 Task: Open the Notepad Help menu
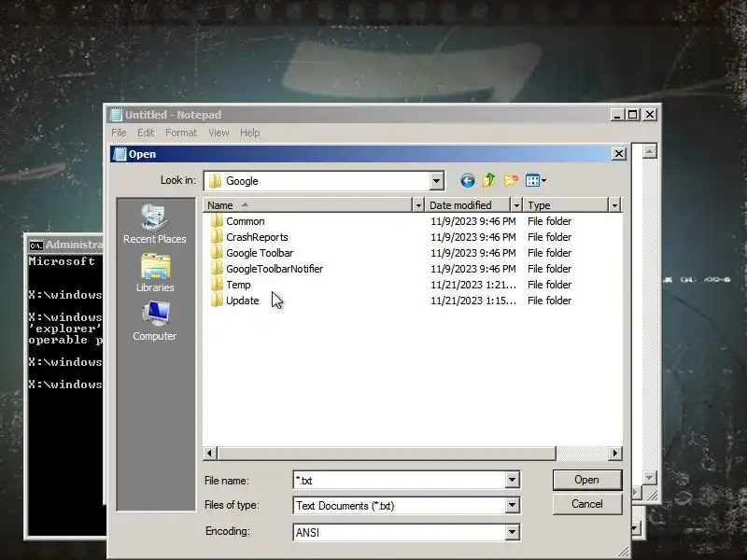point(249,133)
